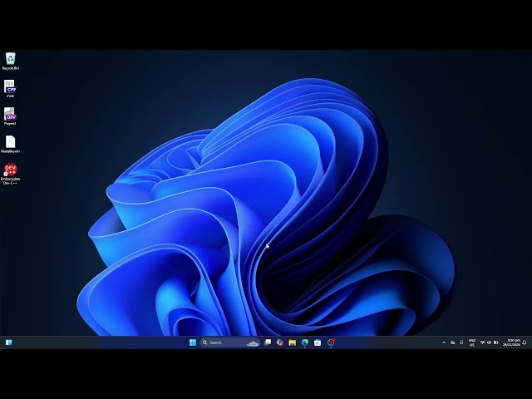Open the volume control in the tray
This screenshot has width=532, height=399.
(x=490, y=342)
